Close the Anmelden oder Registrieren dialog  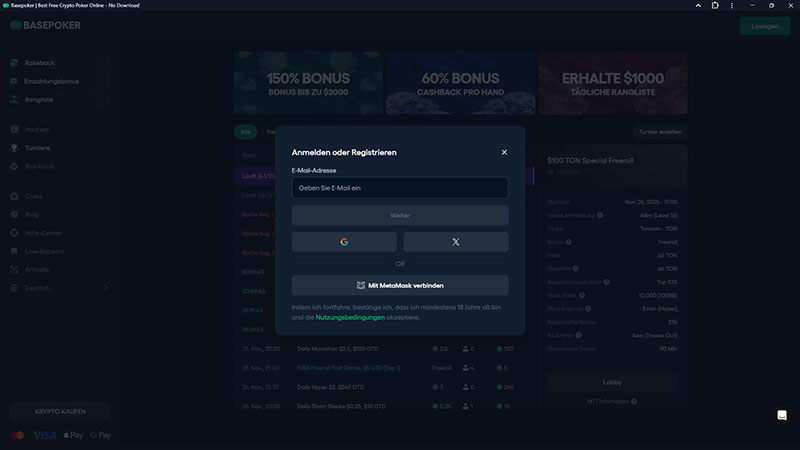pos(504,152)
